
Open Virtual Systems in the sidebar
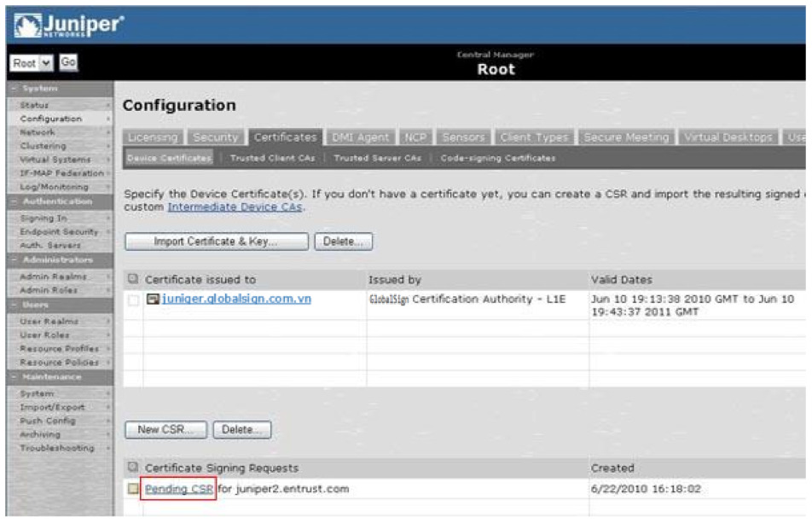pos(55,160)
